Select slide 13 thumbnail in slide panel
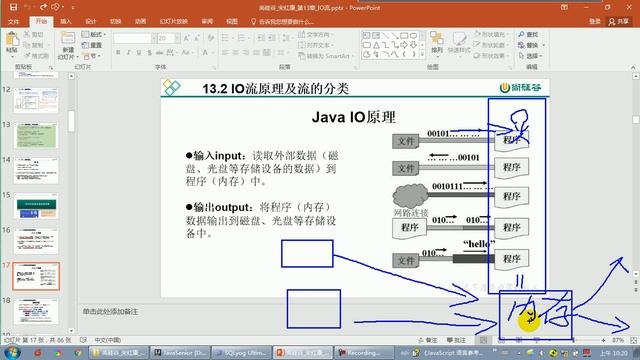Screen dimensions: 640x360 tap(36, 136)
